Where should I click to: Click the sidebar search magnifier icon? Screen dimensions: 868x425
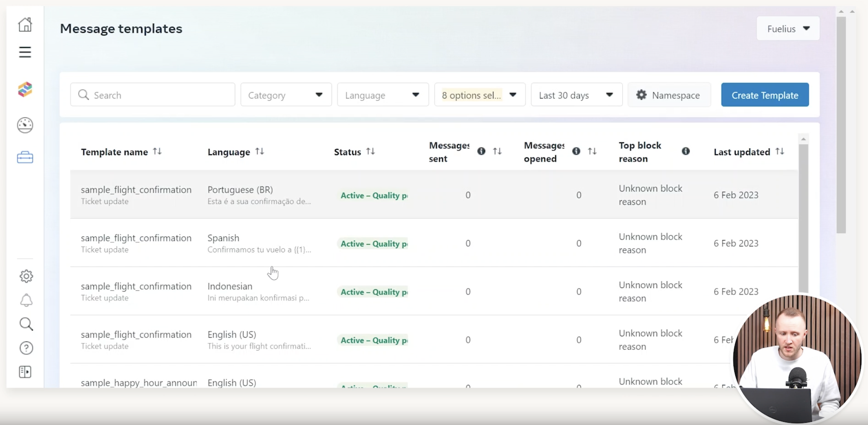[26, 324]
